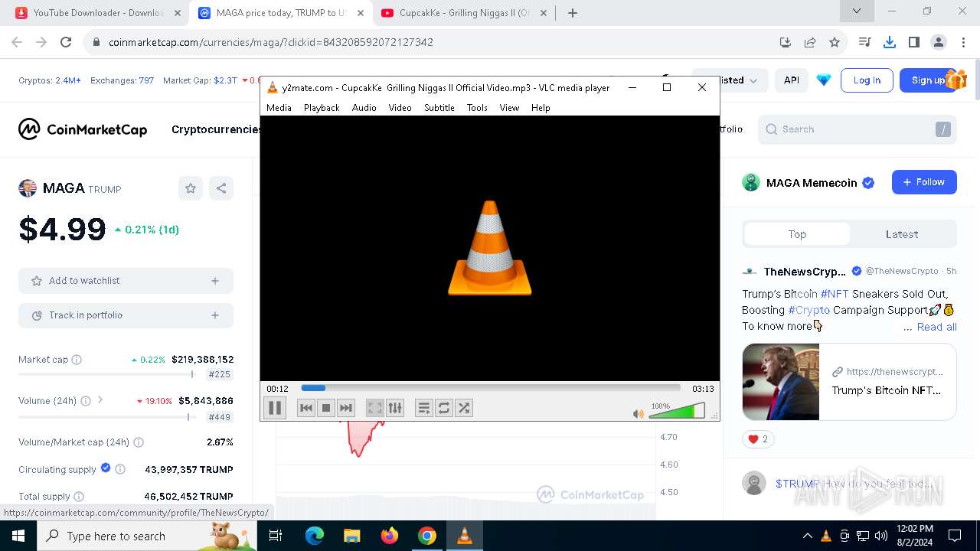
Task: Go back in browser history
Action: pyautogui.click(x=17, y=42)
